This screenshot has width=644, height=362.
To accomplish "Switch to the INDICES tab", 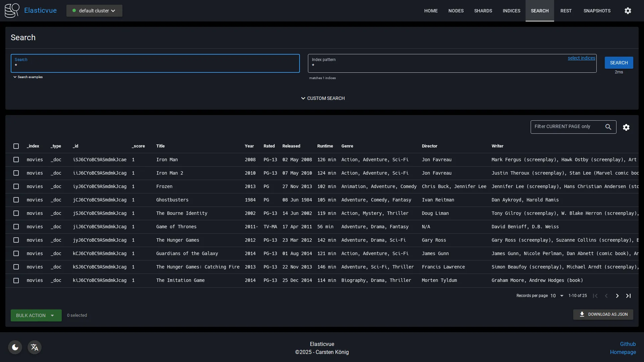I will point(512,10).
